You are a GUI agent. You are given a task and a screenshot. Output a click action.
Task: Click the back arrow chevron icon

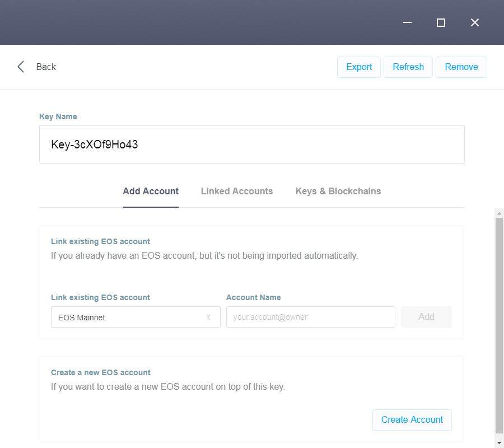(21, 67)
